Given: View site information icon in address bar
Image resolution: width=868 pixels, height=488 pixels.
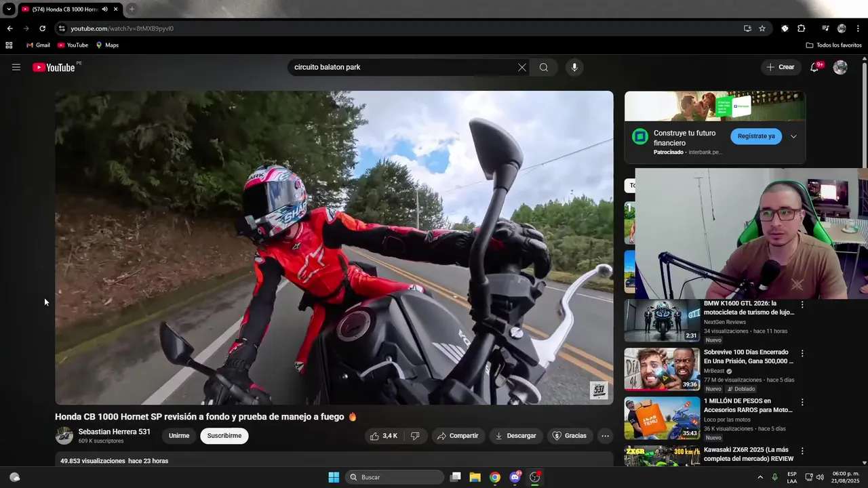Looking at the screenshot, I should (x=62, y=28).
